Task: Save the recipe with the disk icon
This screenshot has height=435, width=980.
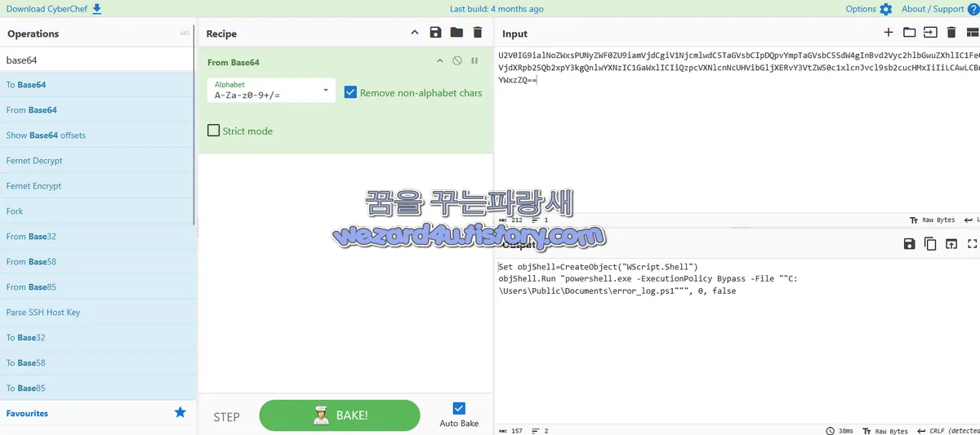Action: 435,33
